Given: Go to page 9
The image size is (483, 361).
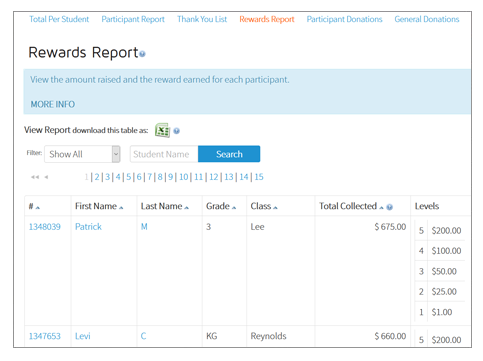Looking at the screenshot, I should (171, 177).
